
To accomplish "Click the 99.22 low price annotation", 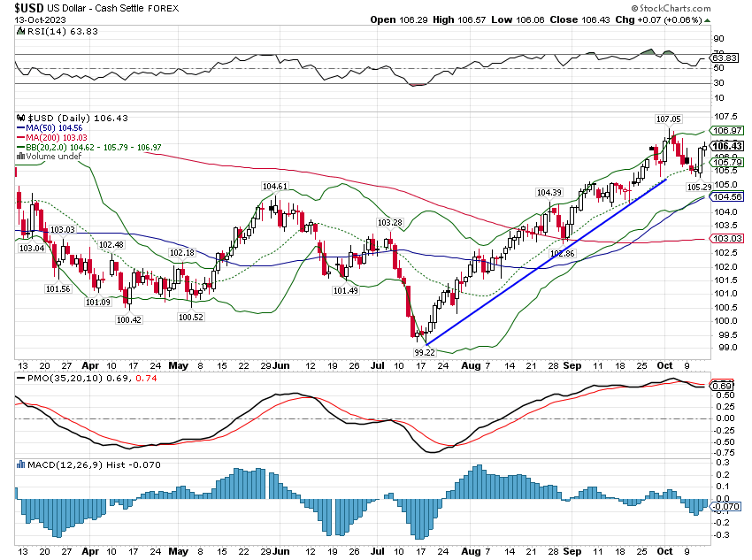I will (x=426, y=352).
